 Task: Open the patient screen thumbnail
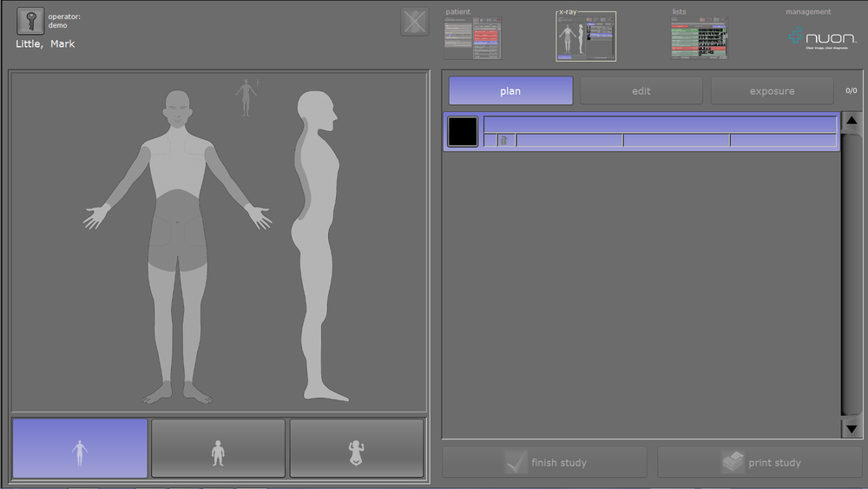point(472,37)
